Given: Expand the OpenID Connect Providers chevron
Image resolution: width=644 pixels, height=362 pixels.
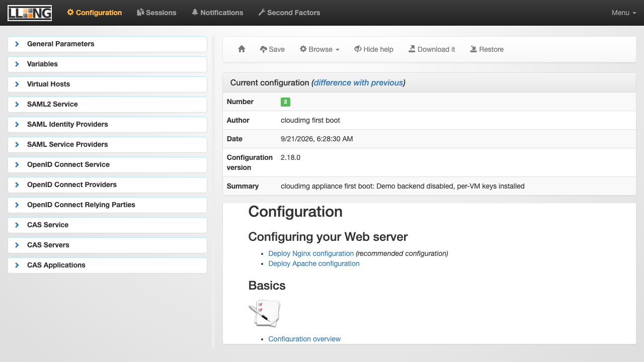Looking at the screenshot, I should [x=17, y=185].
